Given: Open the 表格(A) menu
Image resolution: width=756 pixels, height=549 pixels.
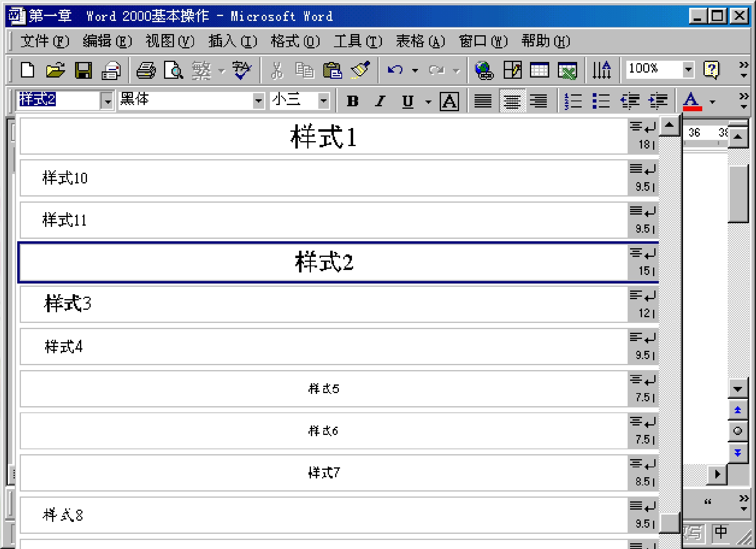Looking at the screenshot, I should pos(420,41).
